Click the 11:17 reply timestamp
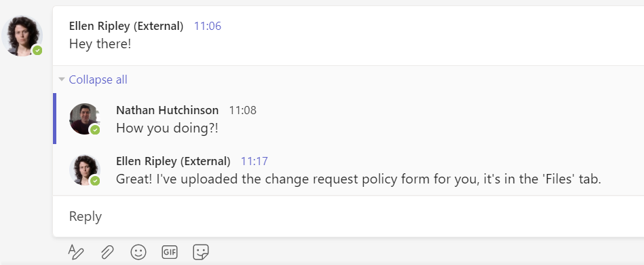 (254, 161)
